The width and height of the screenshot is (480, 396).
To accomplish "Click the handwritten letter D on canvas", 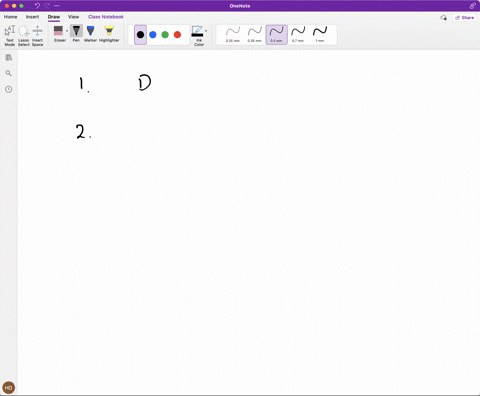I will pos(145,83).
